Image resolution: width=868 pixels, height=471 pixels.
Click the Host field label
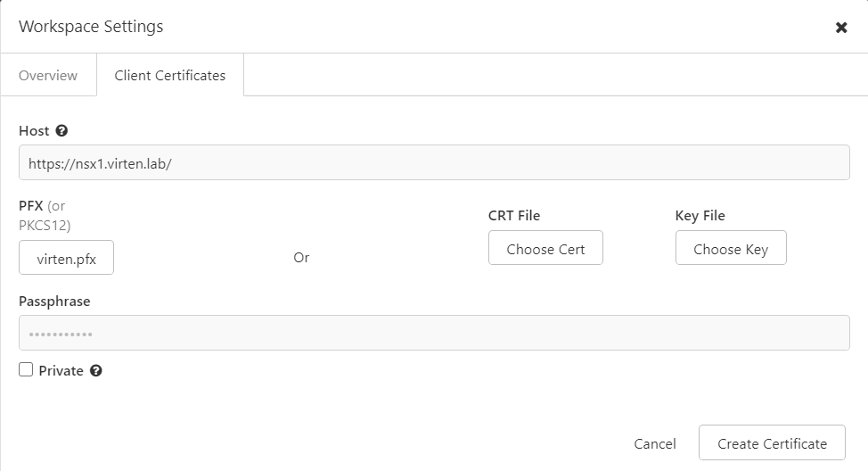click(34, 131)
